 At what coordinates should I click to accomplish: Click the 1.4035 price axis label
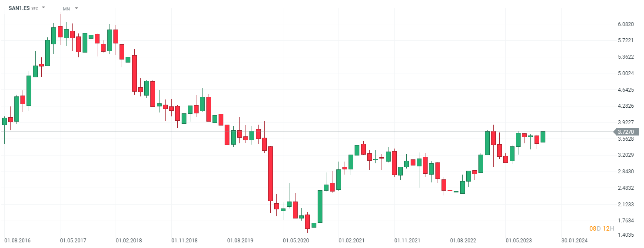tap(625, 235)
